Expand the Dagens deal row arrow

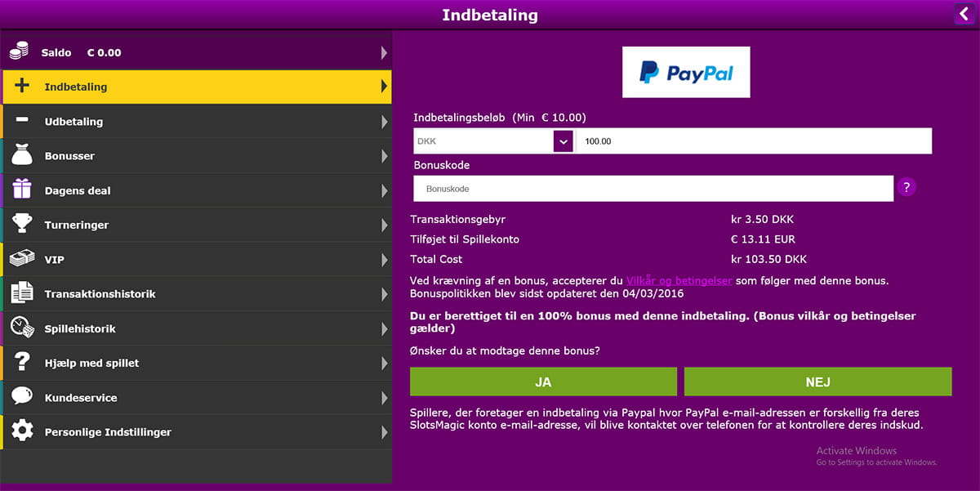384,190
